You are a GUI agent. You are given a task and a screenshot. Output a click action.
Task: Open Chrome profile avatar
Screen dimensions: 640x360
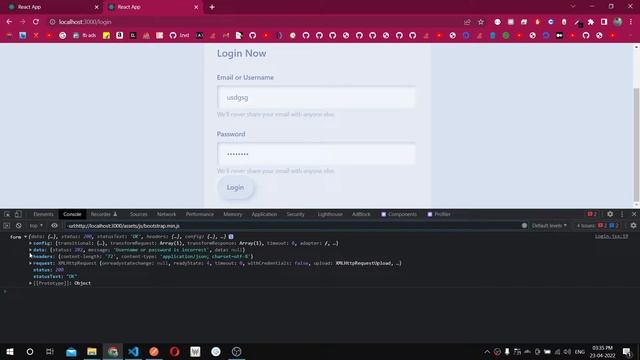click(x=618, y=22)
